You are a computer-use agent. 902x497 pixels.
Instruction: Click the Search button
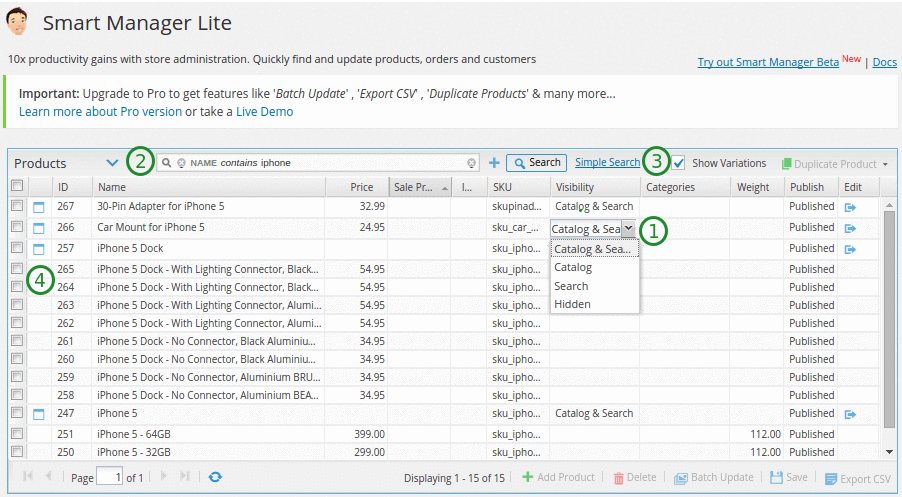537,163
